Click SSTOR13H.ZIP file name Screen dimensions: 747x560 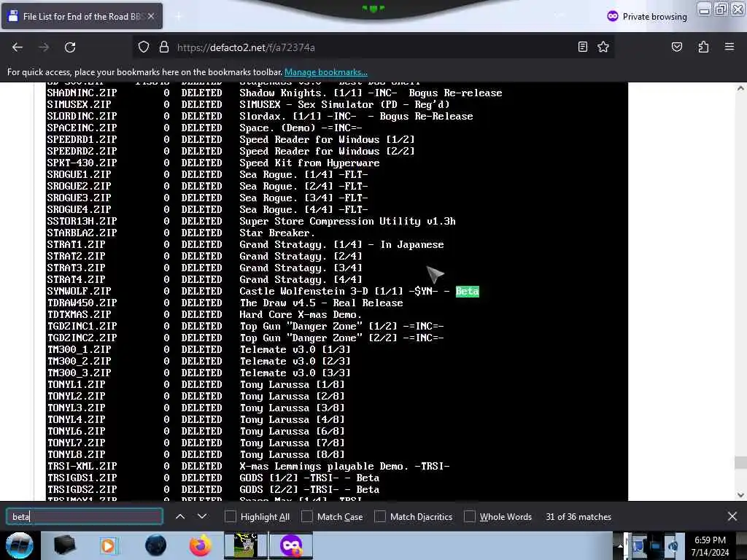pos(82,221)
